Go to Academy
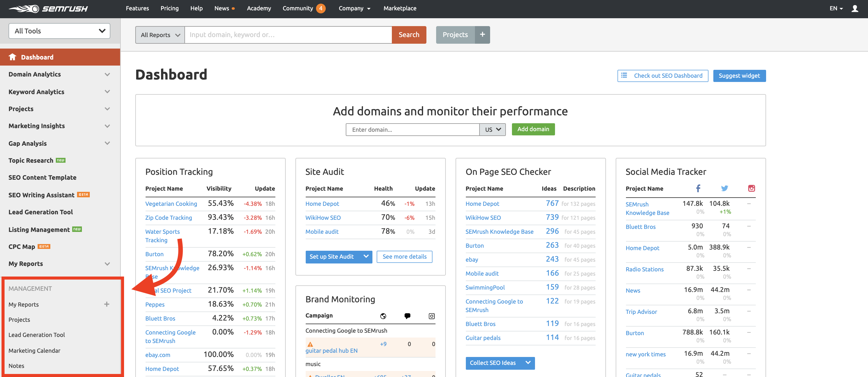The width and height of the screenshot is (868, 377). point(259,8)
